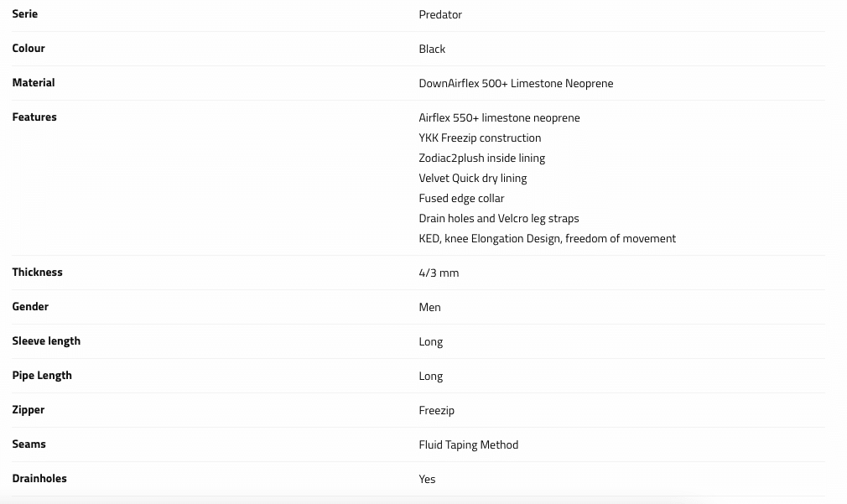Click the Material row label

point(34,82)
